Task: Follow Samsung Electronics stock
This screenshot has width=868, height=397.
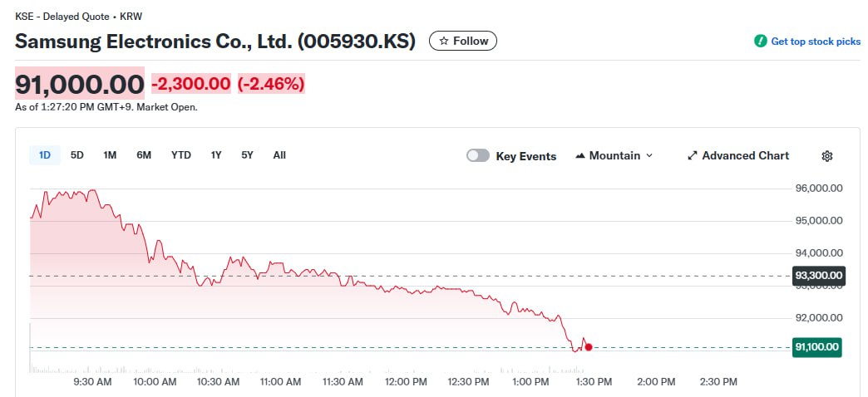Action: click(x=462, y=41)
